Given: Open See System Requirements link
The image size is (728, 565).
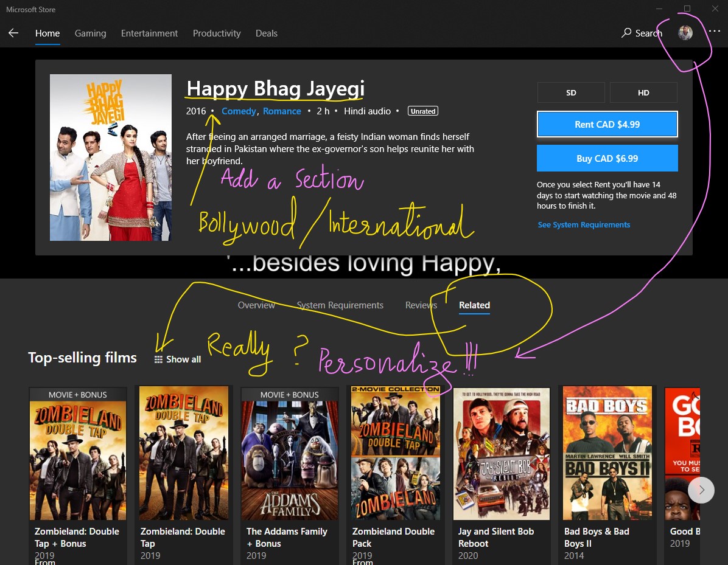Looking at the screenshot, I should click(584, 225).
